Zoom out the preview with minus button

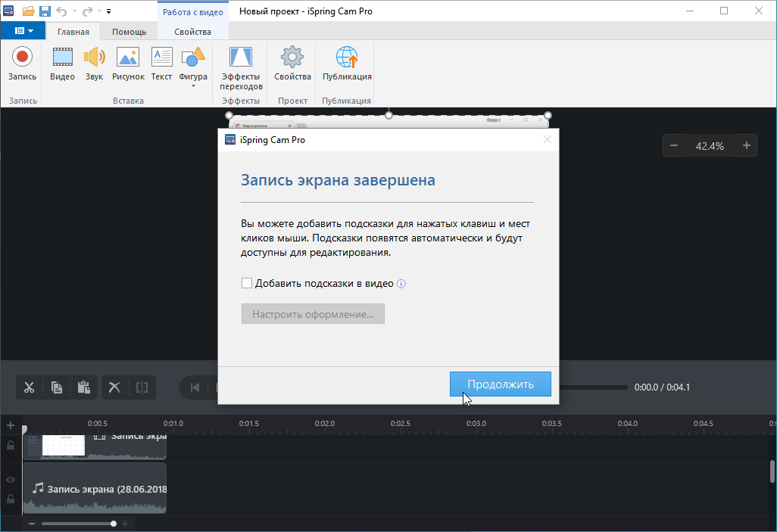[674, 145]
